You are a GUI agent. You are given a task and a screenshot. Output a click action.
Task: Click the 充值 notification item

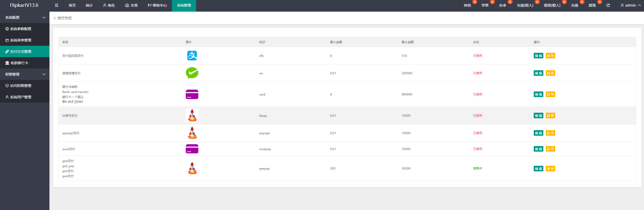tap(575, 5)
